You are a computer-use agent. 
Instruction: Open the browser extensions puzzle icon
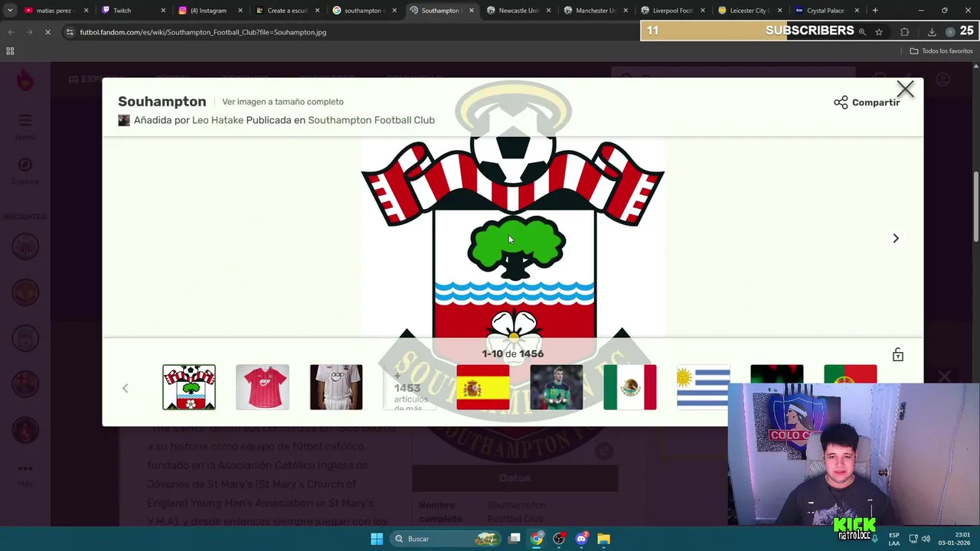coord(904,32)
